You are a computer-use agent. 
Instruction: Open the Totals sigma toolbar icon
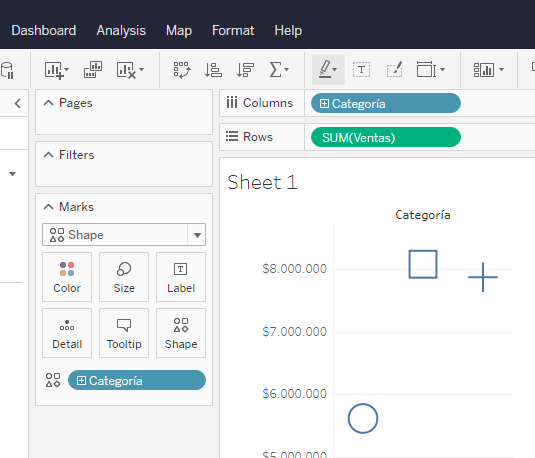pyautogui.click(x=279, y=70)
